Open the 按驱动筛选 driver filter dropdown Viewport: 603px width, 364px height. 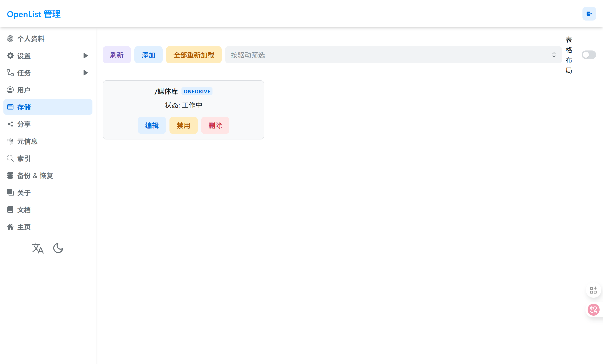(x=393, y=55)
